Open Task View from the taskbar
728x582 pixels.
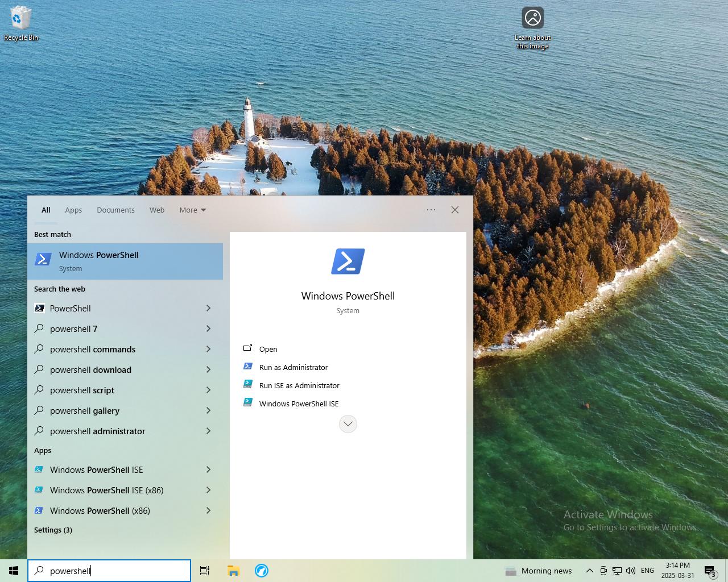(205, 571)
